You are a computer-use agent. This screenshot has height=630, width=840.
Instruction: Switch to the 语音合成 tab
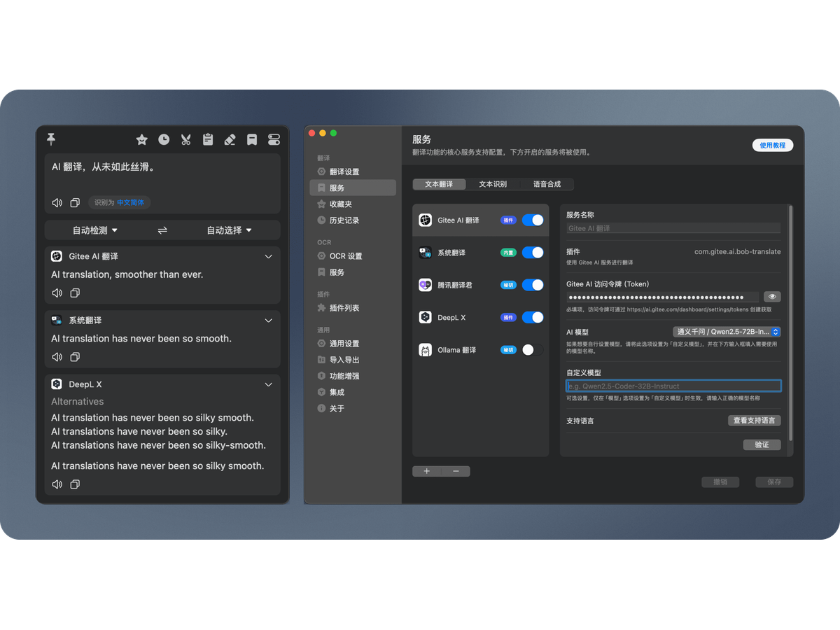pyautogui.click(x=547, y=184)
